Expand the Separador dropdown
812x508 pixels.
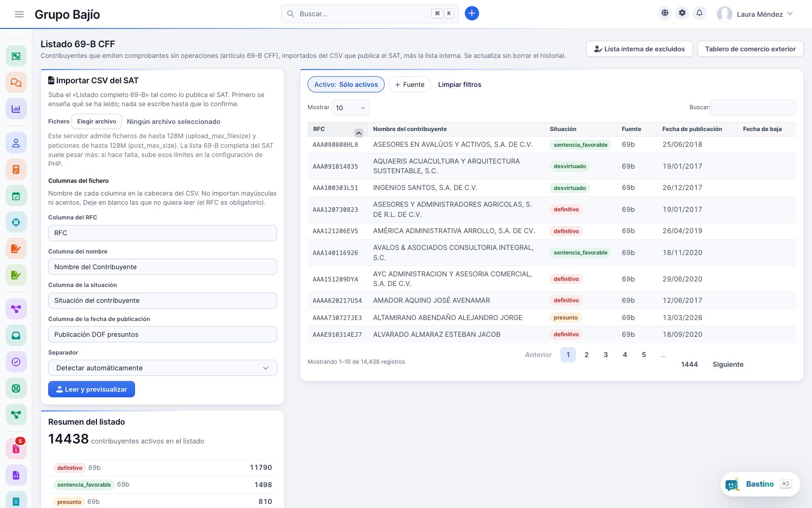[162, 368]
